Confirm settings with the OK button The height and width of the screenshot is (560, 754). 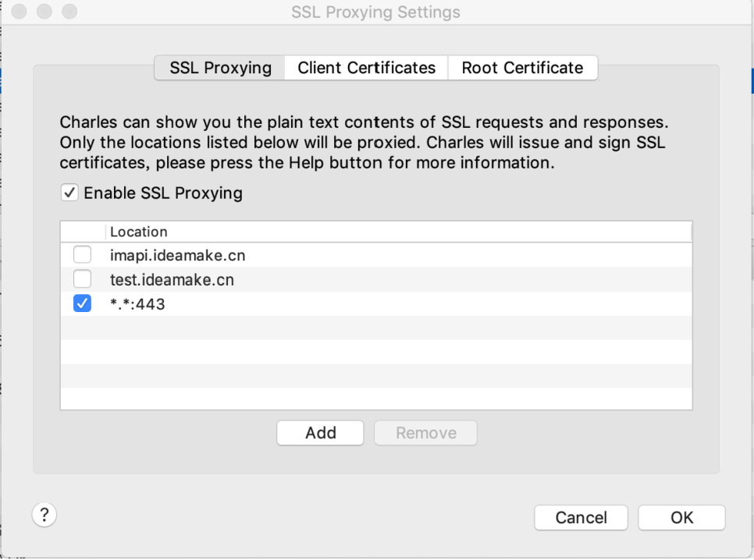click(681, 517)
